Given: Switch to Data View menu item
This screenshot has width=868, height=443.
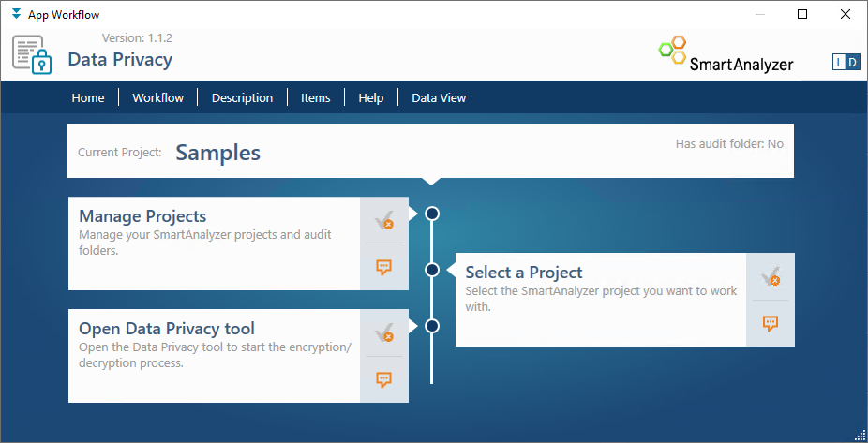Looking at the screenshot, I should click(x=439, y=98).
